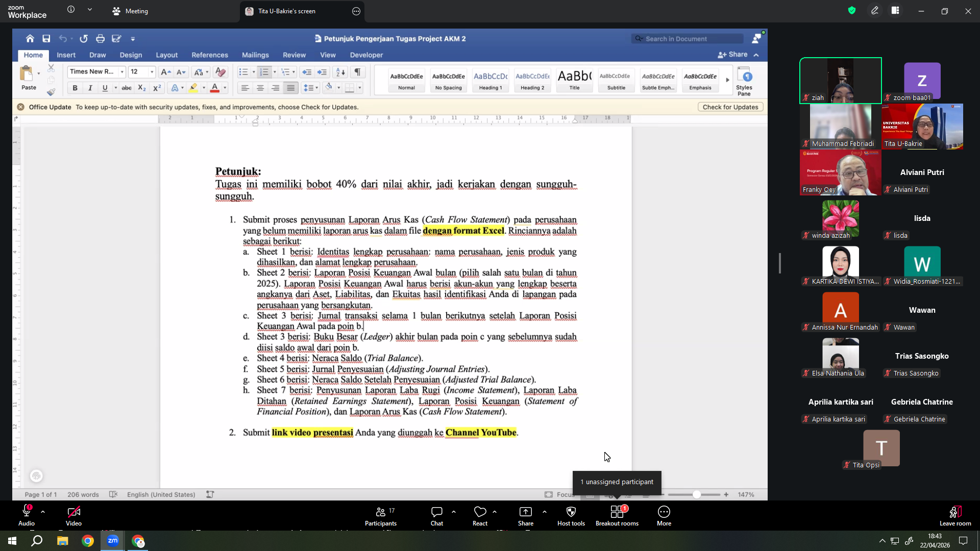Click the Sort A-Z icon

point(340,72)
